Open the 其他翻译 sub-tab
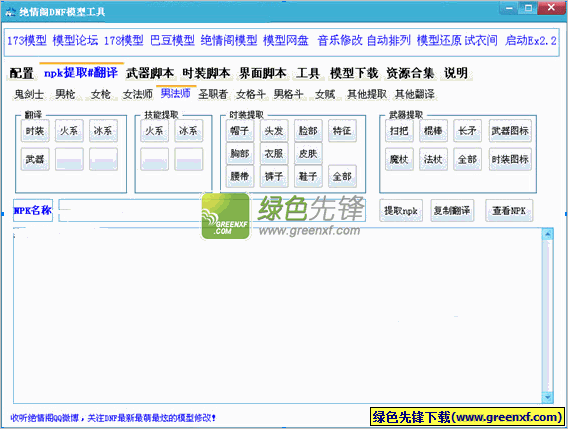Image resolution: width=568 pixels, height=429 pixels. [x=415, y=94]
